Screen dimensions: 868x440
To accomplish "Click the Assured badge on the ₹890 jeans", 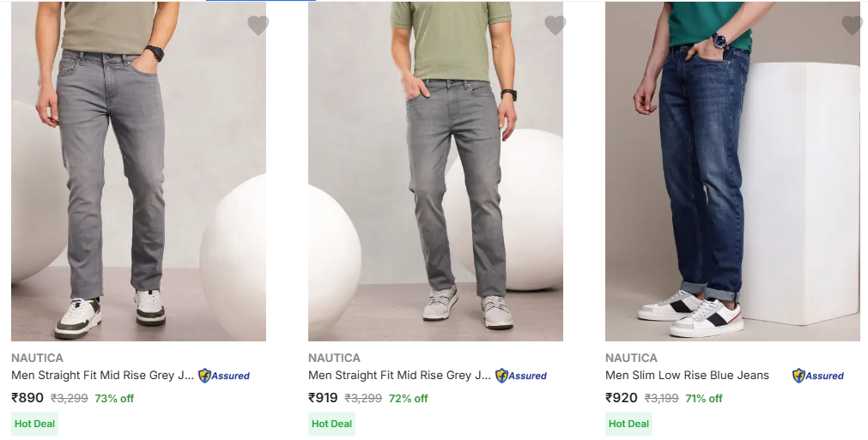I will tap(224, 376).
